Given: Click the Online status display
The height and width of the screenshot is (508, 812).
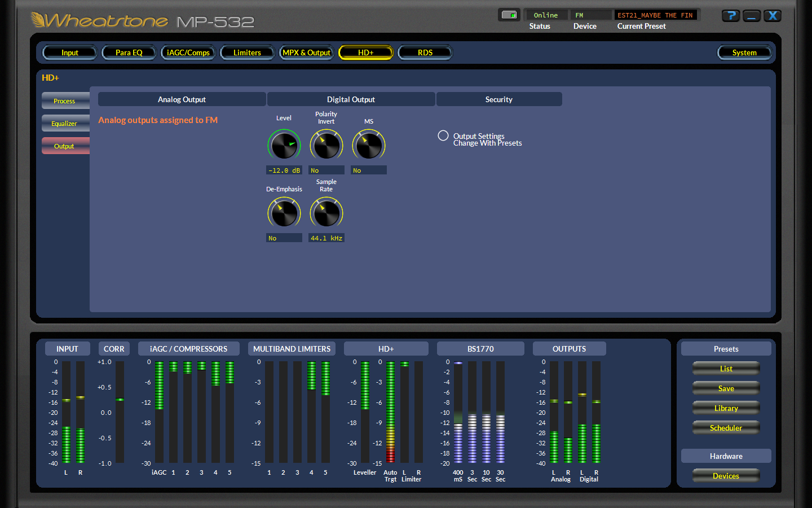Looking at the screenshot, I should point(546,15).
